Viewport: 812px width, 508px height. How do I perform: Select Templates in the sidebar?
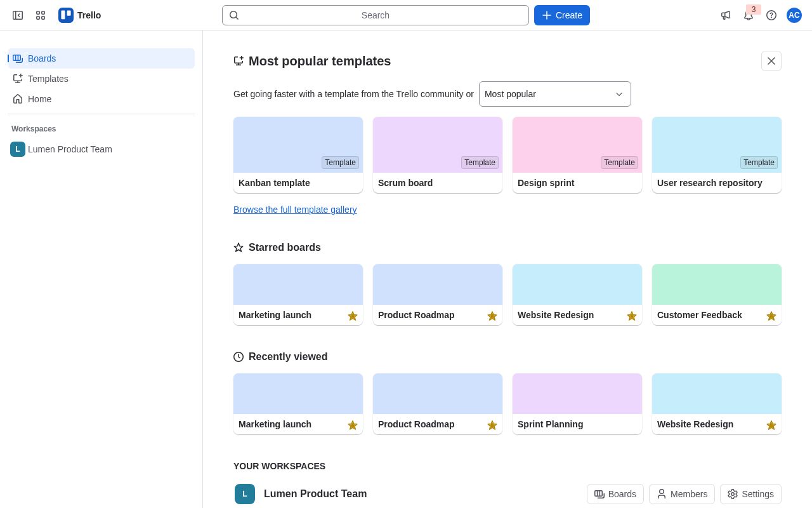101,79
